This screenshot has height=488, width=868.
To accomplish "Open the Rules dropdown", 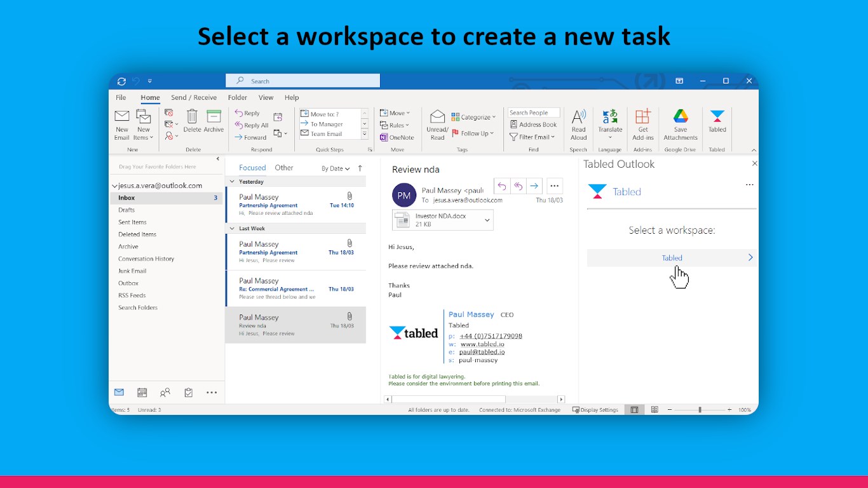I will click(x=395, y=125).
